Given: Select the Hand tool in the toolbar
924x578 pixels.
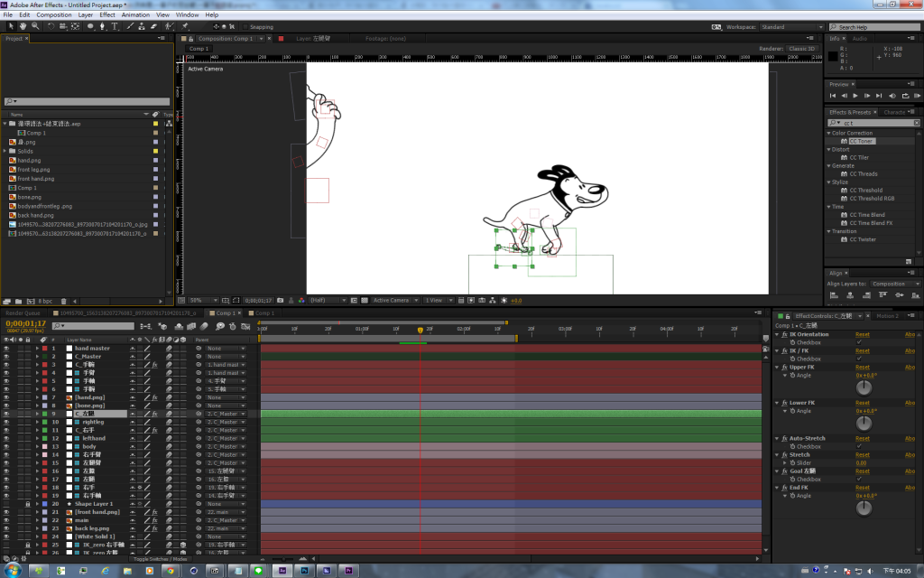Looking at the screenshot, I should coord(23,26).
